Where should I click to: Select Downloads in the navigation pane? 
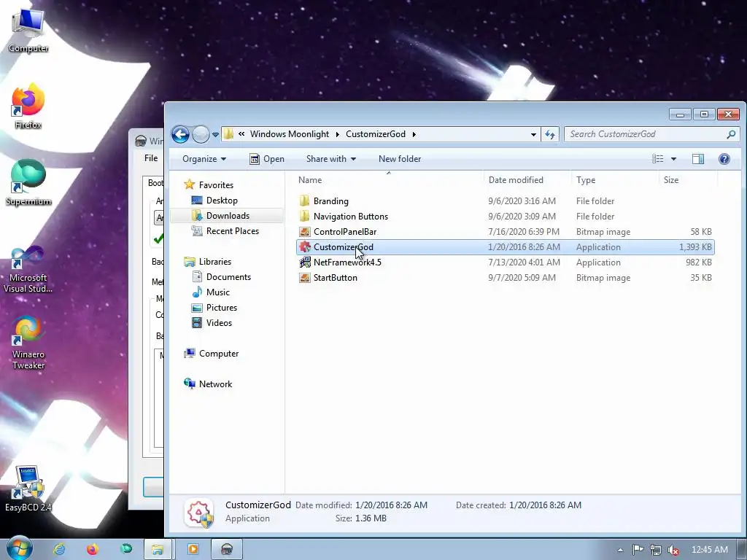click(228, 216)
